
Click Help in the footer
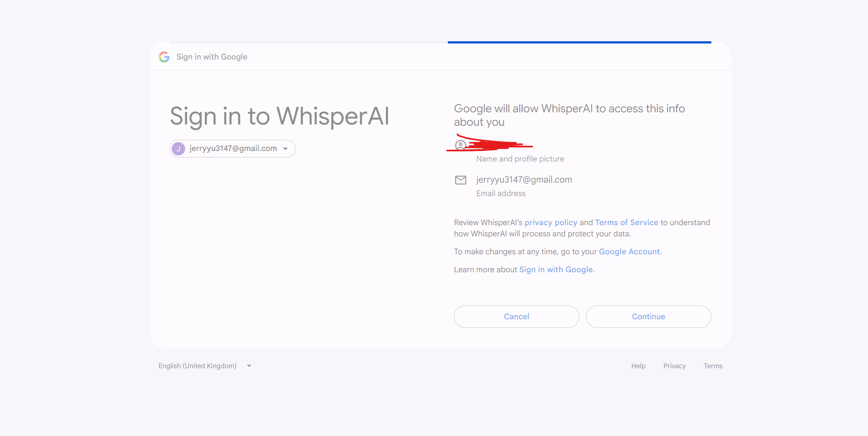coord(638,366)
